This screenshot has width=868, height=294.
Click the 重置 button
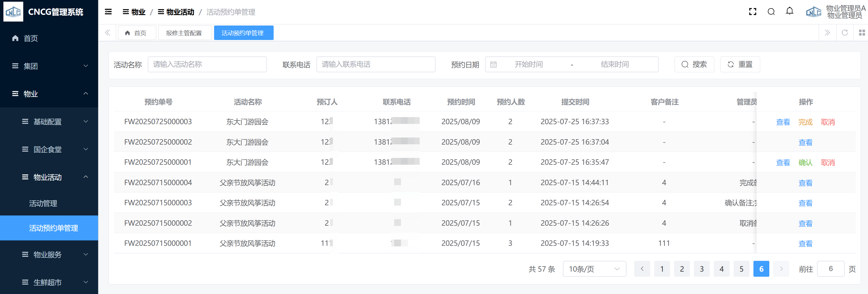click(740, 64)
